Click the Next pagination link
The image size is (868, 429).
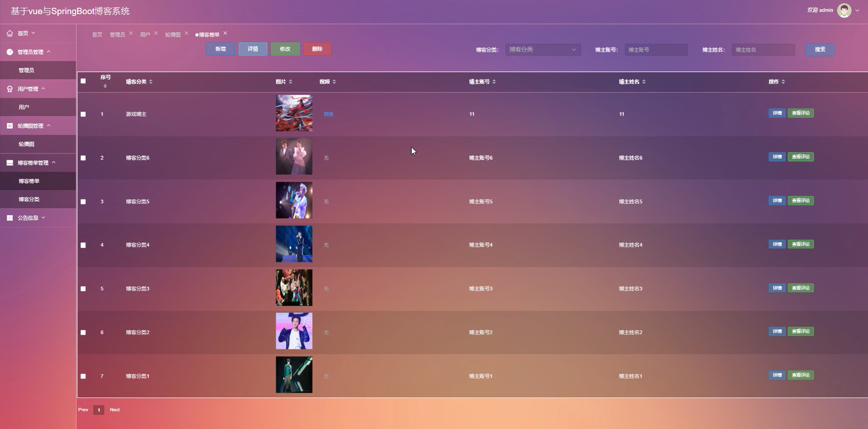[x=115, y=409]
